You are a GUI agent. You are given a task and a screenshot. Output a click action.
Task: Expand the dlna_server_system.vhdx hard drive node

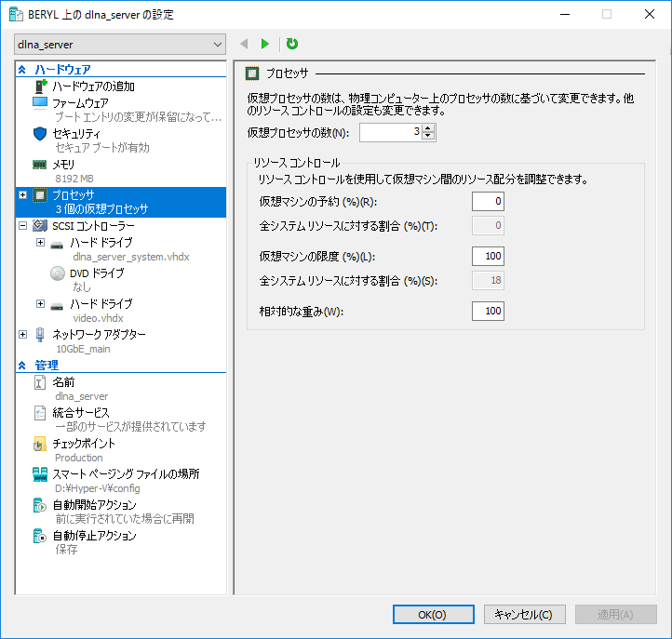pos(40,243)
